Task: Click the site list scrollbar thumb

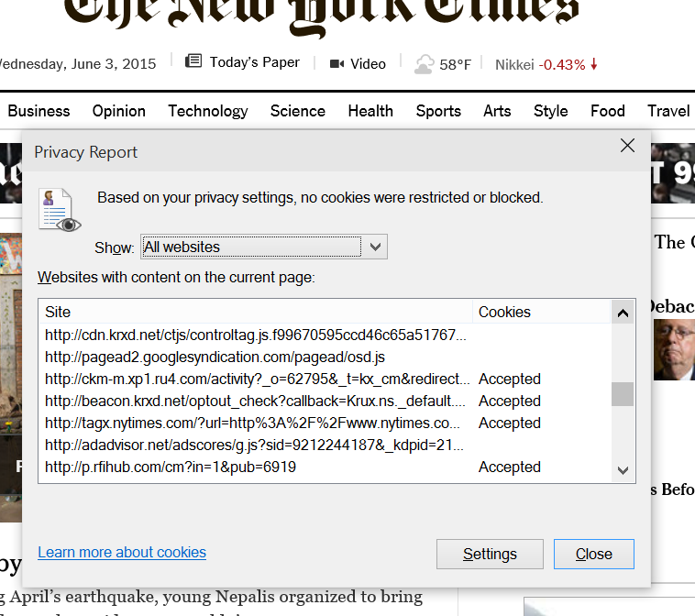Action: [x=623, y=394]
